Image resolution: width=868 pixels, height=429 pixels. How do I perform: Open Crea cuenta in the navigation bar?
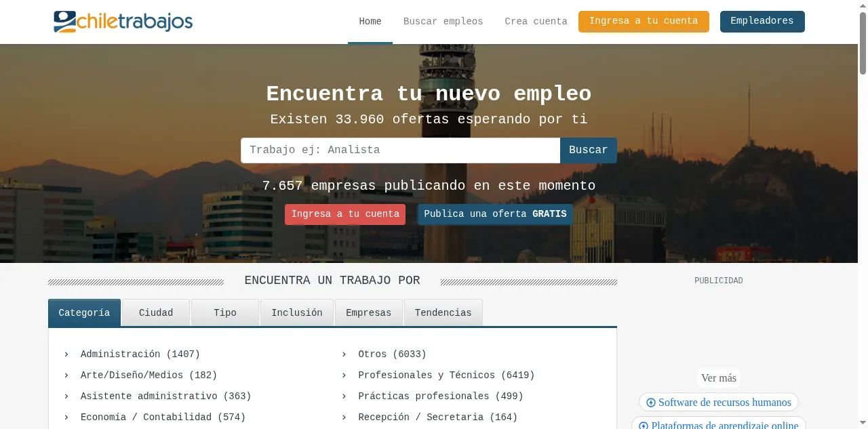click(x=536, y=22)
